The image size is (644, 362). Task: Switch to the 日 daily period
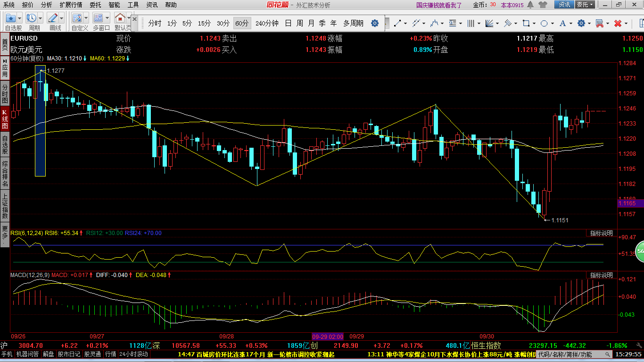click(x=288, y=23)
